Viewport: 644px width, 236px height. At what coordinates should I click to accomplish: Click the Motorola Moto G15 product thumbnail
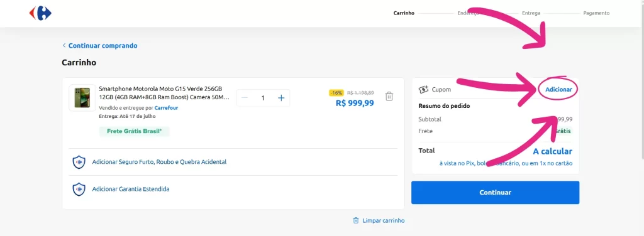82,97
